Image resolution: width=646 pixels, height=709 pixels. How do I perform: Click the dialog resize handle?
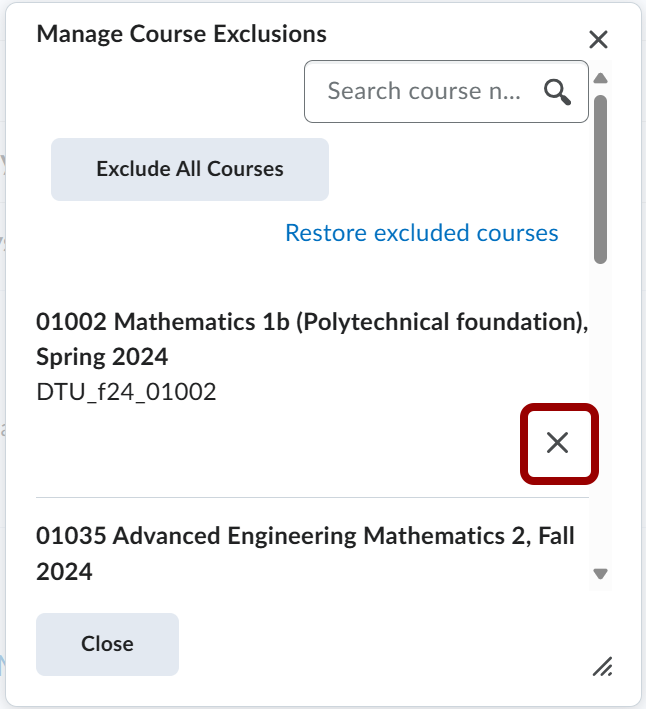[x=602, y=666]
